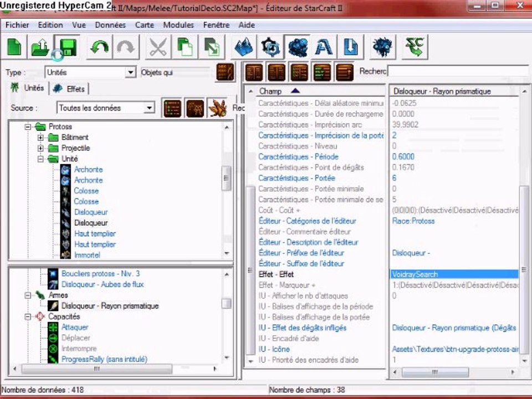Viewport: 532px width, 399px height.
Task: Click the VoidraySearch effect value
Action: point(454,274)
